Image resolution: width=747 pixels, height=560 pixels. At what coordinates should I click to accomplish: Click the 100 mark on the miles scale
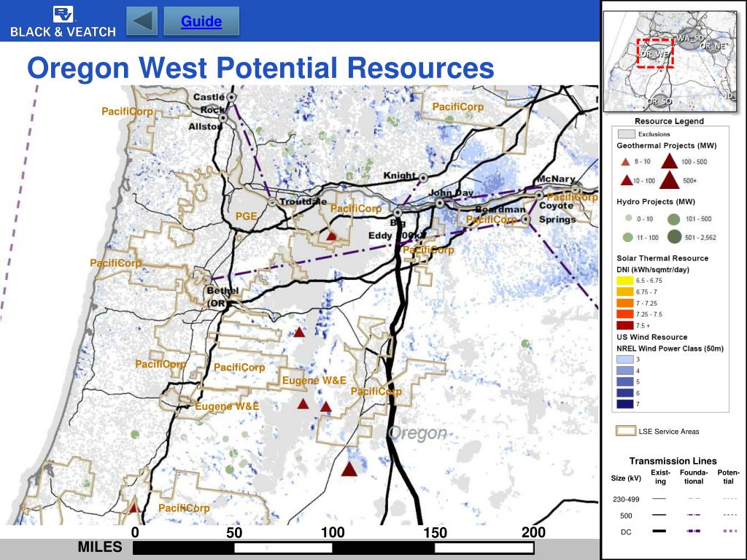coord(333,532)
